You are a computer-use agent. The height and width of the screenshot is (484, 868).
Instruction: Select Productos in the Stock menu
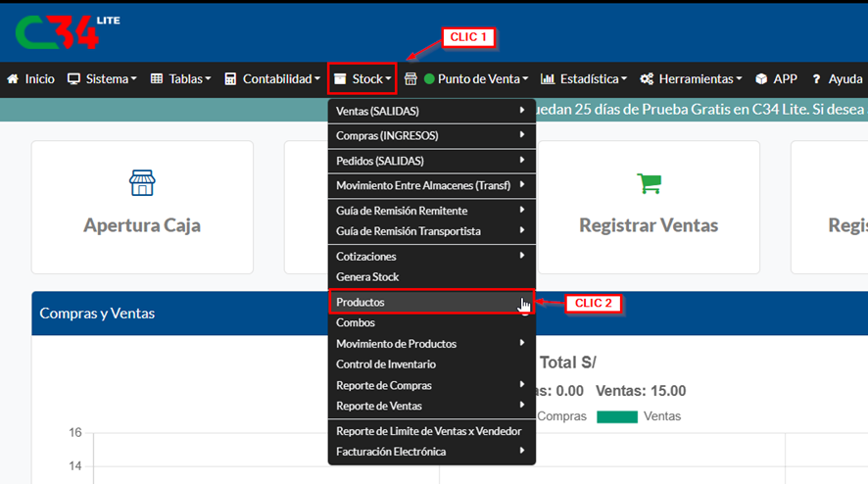(x=361, y=302)
